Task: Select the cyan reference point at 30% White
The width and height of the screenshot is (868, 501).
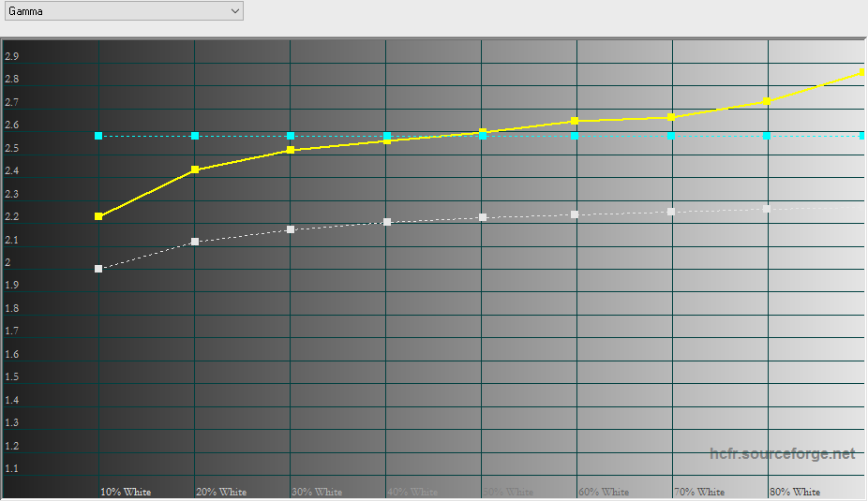Action: (291, 136)
